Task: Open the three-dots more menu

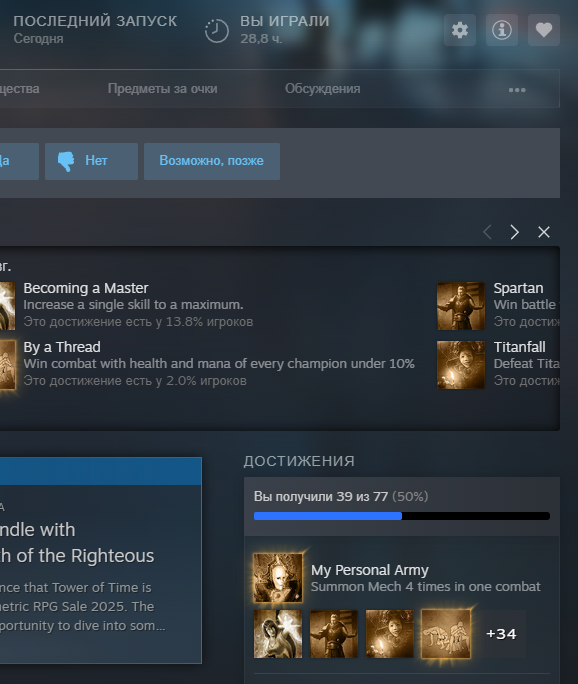Action: point(517,90)
